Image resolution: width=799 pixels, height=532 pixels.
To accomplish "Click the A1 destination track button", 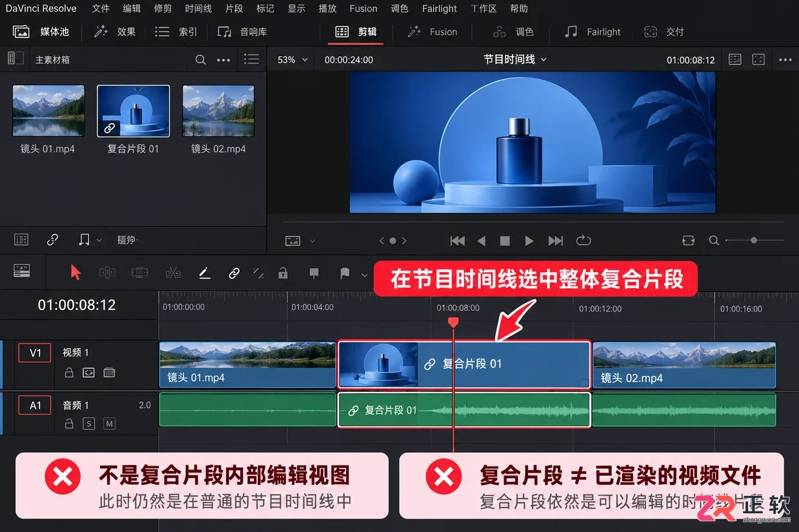I will click(35, 405).
